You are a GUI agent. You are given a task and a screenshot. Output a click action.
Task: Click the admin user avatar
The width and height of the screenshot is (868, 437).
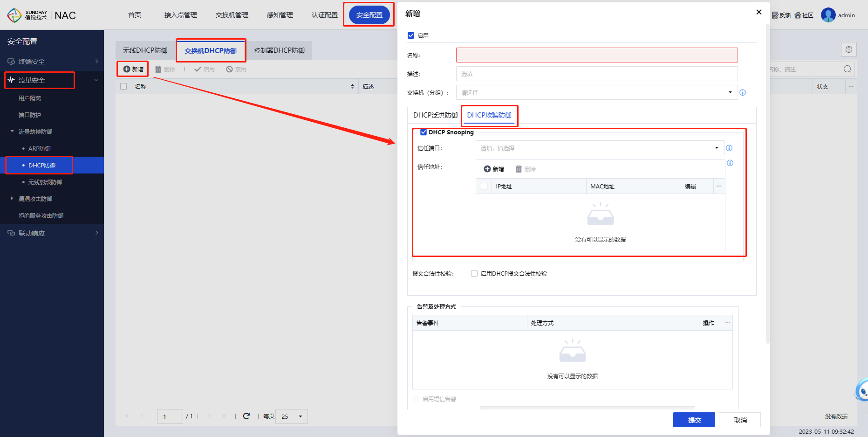point(828,15)
